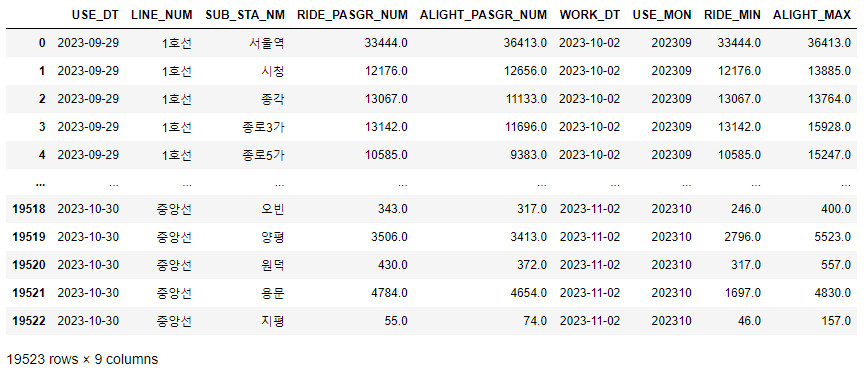Click row index 19522
868x373 pixels.
pos(29,320)
